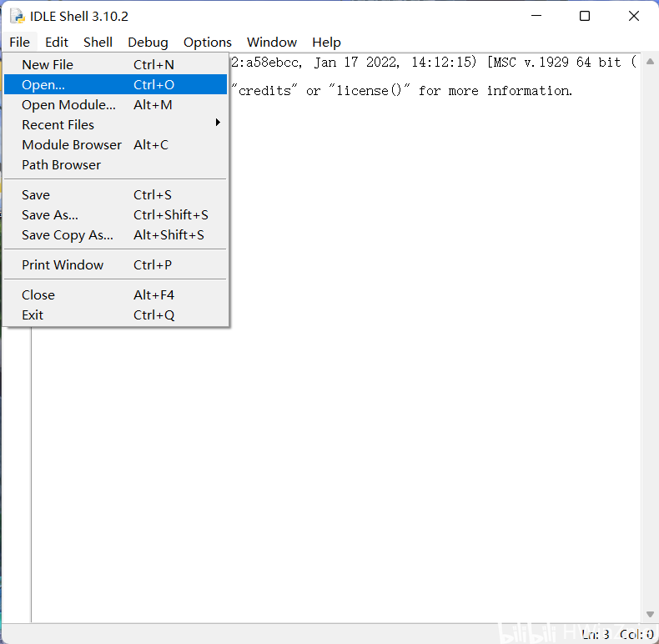Screen dimensions: 659x644
Task: Click the Jan 17 2022 date text
Action: coord(357,63)
